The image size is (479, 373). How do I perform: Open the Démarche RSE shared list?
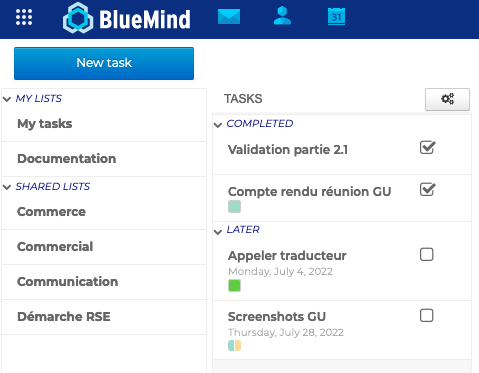pos(104,317)
